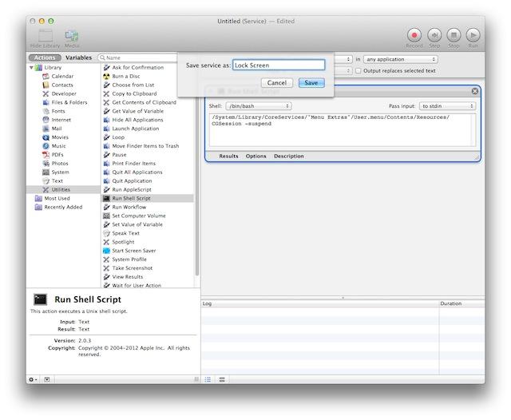Collapse the Library tree disclosure triangle
The height and width of the screenshot is (420, 511).
point(31,68)
